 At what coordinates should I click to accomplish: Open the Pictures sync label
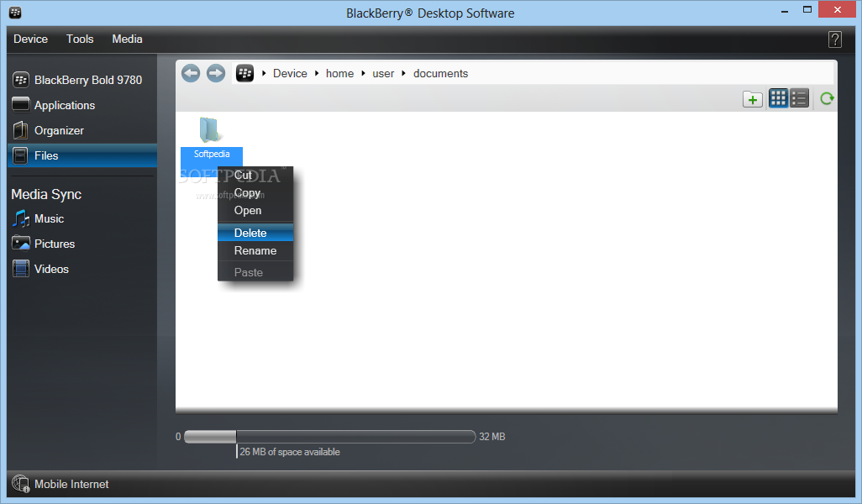(x=55, y=244)
